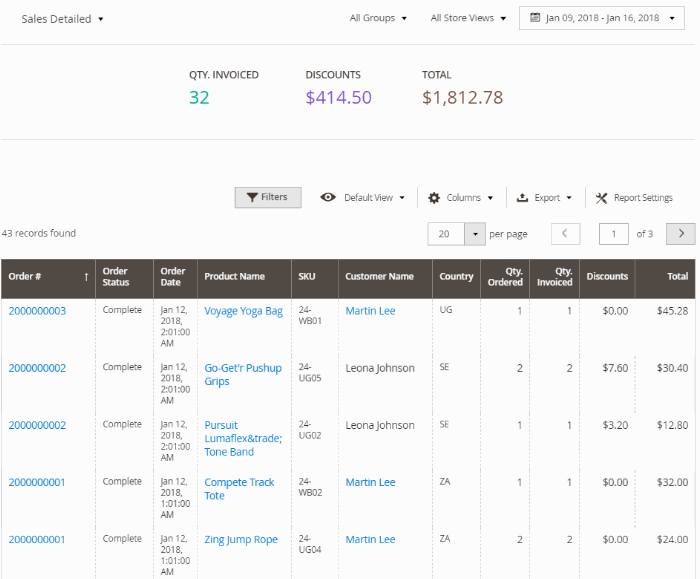The width and height of the screenshot is (700, 579).
Task: Click the Order # sort arrow icon
Action: click(86, 277)
